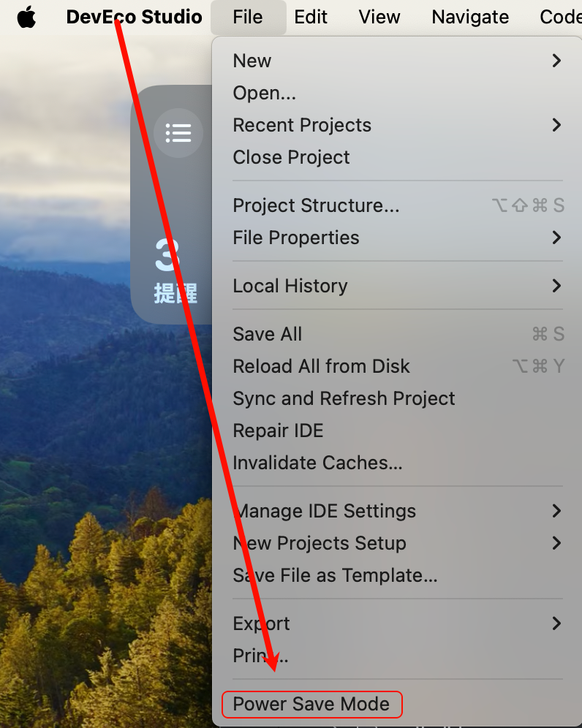The height and width of the screenshot is (728, 582).
Task: Click the reminders widget list icon
Action: [x=178, y=132]
